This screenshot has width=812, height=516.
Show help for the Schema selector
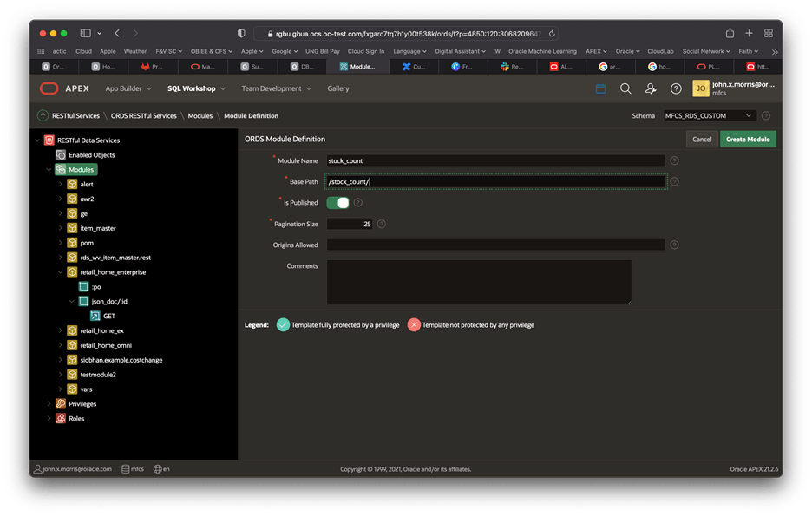[766, 116]
